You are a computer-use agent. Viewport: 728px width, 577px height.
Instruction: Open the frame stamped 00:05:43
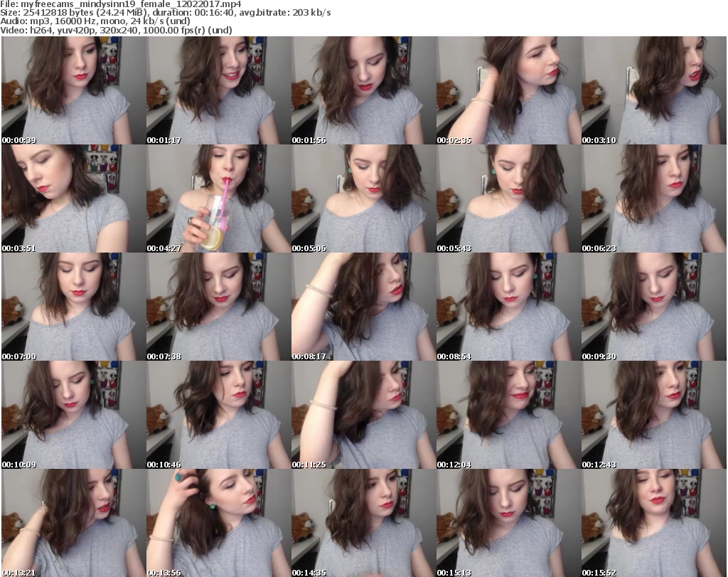(x=509, y=198)
